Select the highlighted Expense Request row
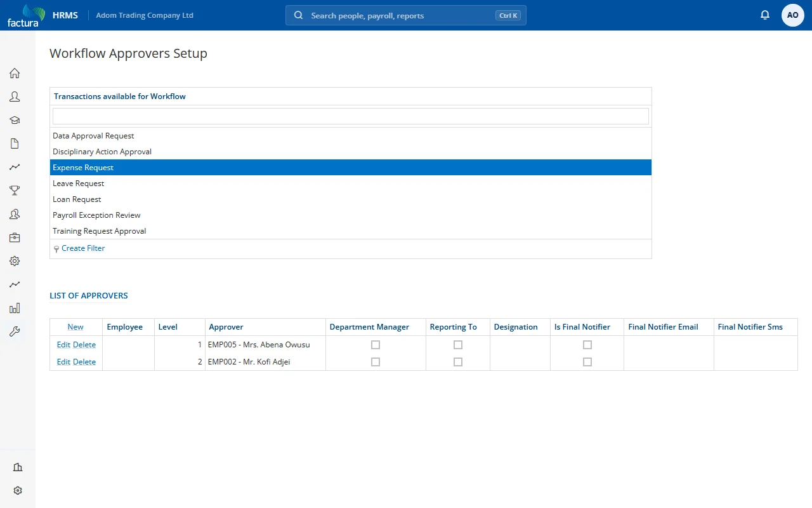The width and height of the screenshot is (812, 508). 351,168
